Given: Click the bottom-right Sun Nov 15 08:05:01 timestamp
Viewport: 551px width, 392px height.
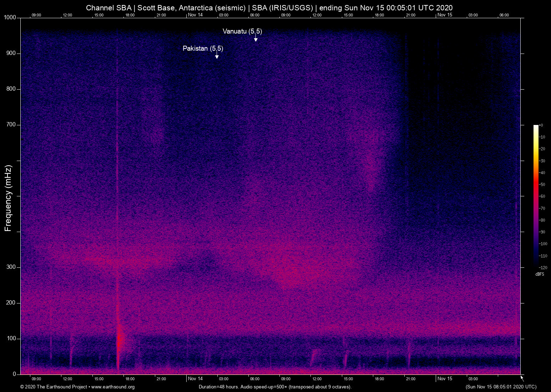Looking at the screenshot, I should (x=501, y=387).
